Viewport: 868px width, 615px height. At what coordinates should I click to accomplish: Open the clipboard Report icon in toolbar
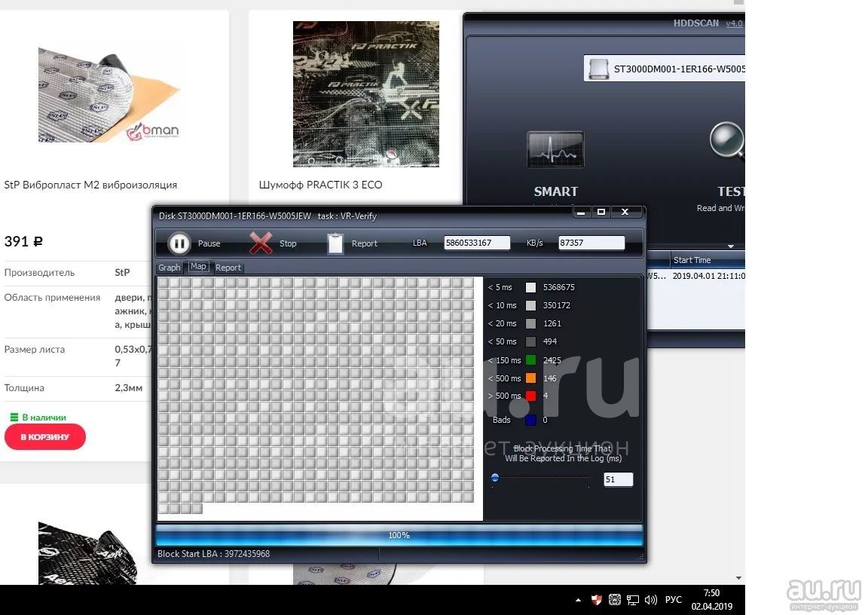click(x=335, y=243)
